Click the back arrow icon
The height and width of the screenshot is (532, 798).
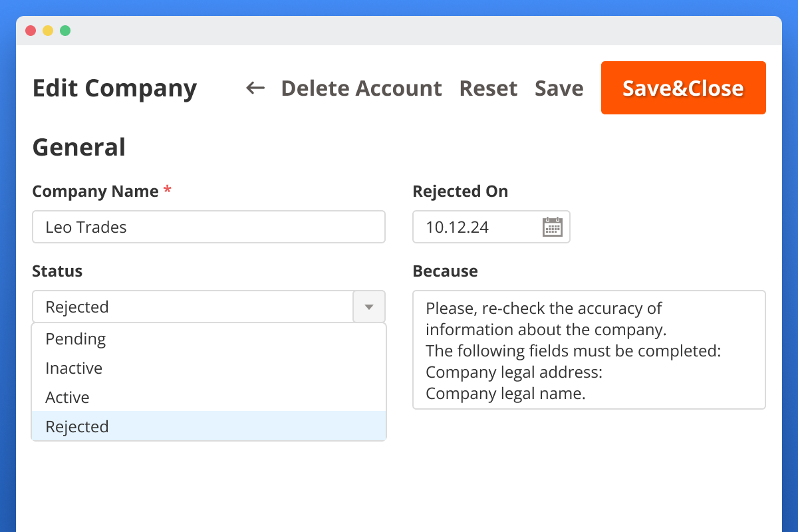point(255,88)
